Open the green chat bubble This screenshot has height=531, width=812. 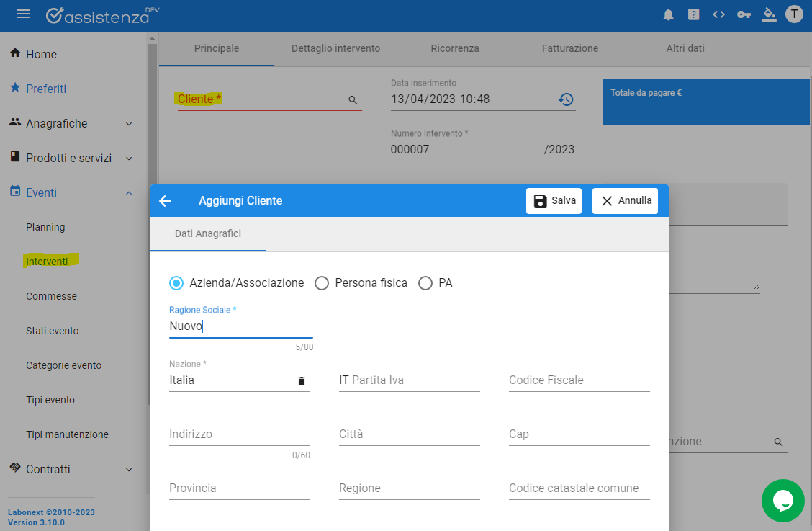pos(782,501)
